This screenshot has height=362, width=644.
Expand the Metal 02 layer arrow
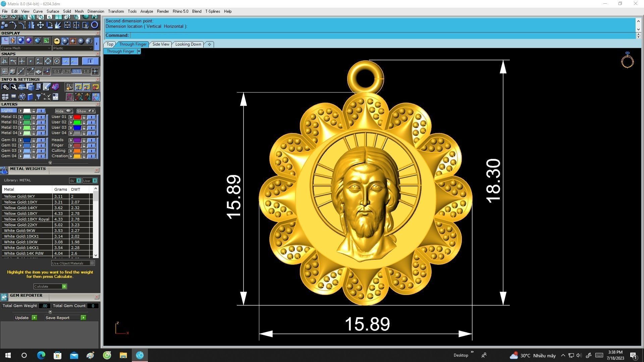click(x=20, y=122)
